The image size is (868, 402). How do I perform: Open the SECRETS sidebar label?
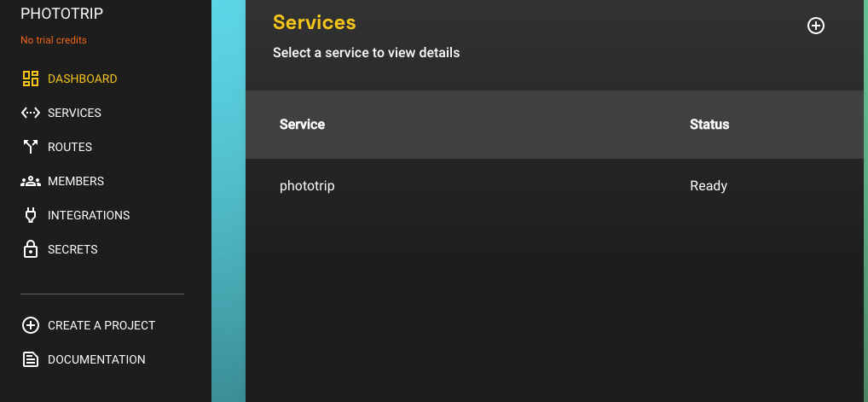(72, 249)
